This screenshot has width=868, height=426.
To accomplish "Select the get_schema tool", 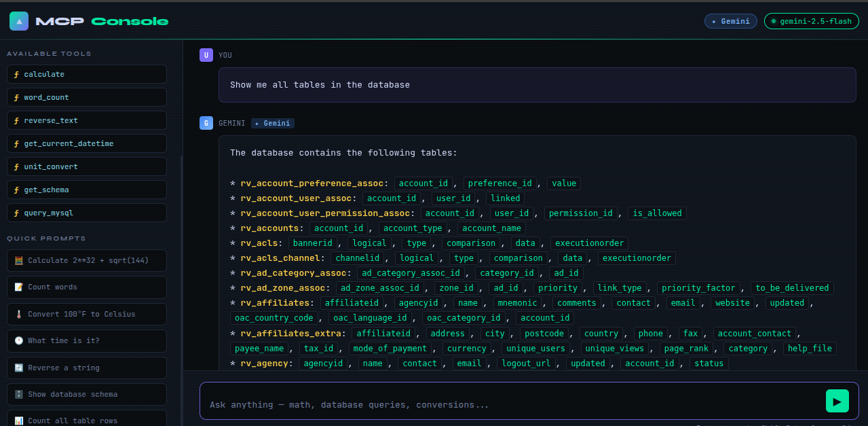I will point(87,190).
